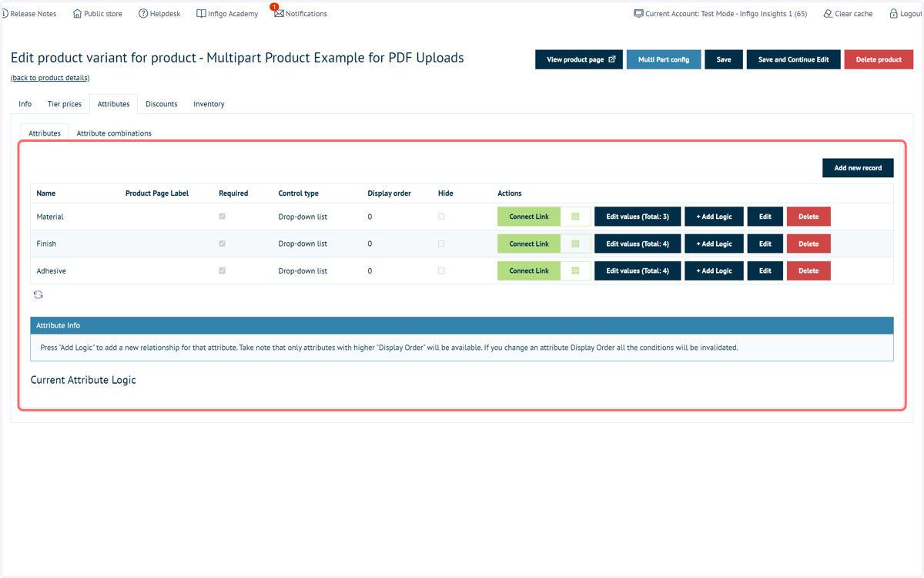Open Notifications envelope icon
The height and width of the screenshot is (578, 924).
pos(279,14)
